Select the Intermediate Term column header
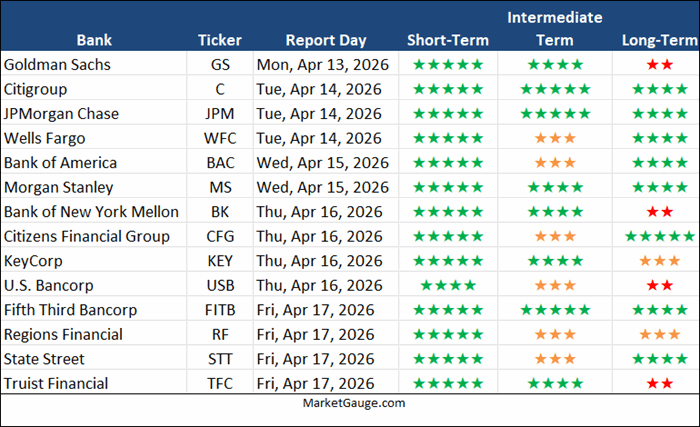 point(555,28)
